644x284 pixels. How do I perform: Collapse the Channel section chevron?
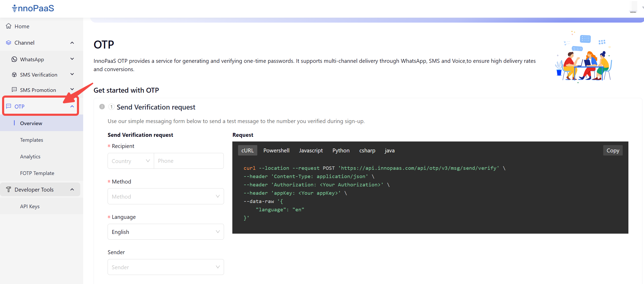pos(72,43)
